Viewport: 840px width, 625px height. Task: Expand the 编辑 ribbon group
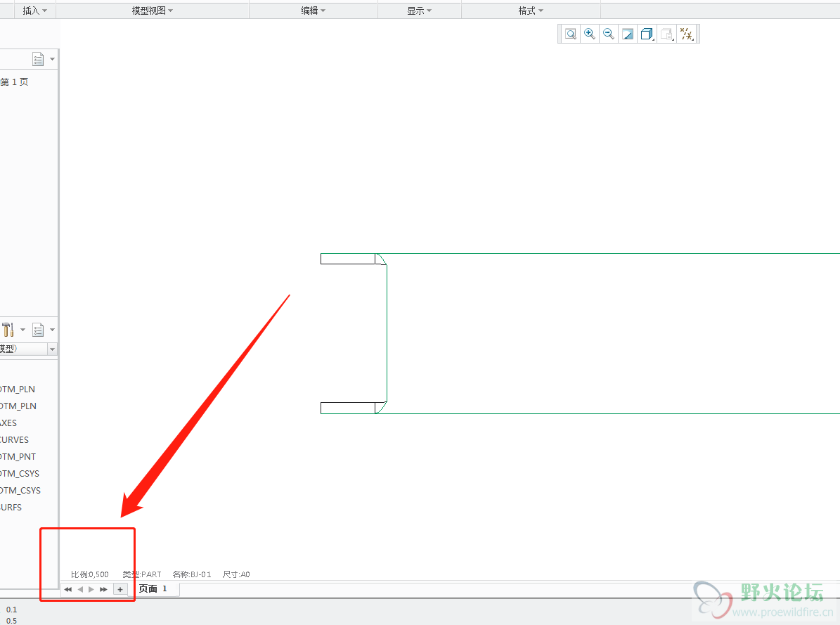pos(314,11)
